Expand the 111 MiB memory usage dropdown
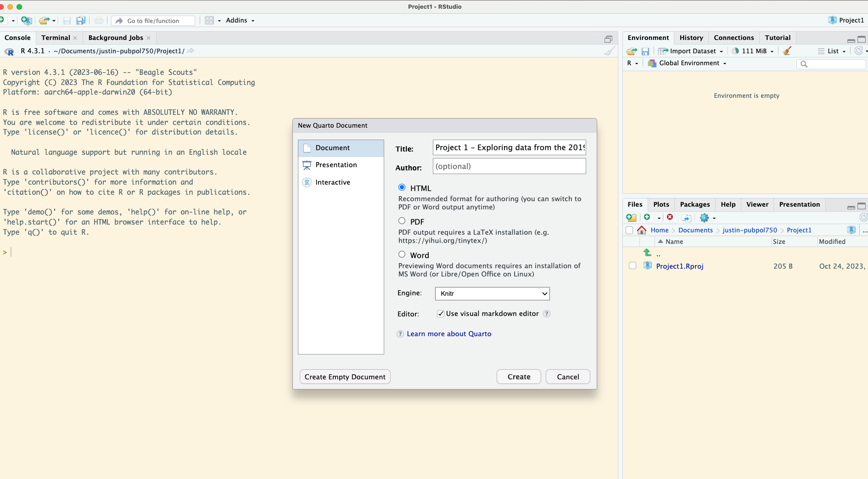The height and width of the screenshot is (479, 868). tap(753, 51)
